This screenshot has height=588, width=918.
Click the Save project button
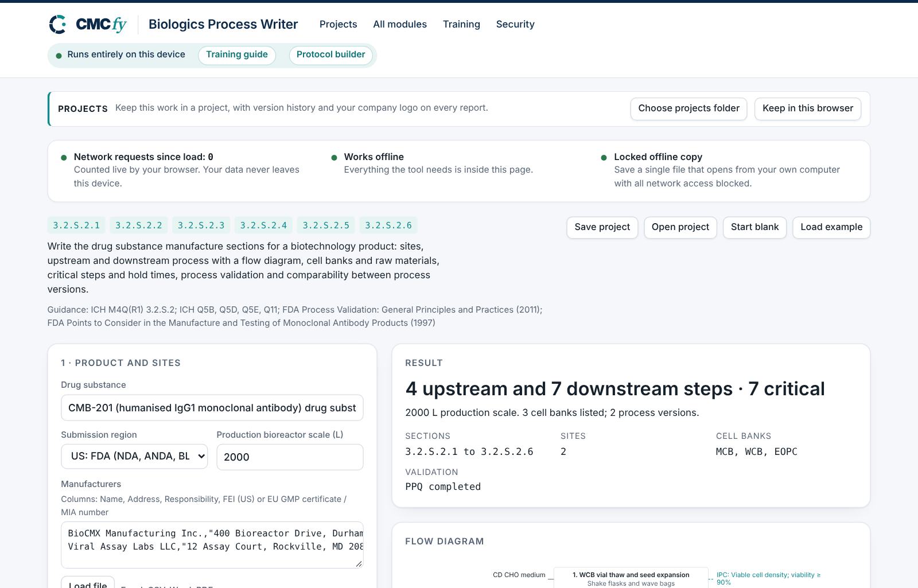602,227
